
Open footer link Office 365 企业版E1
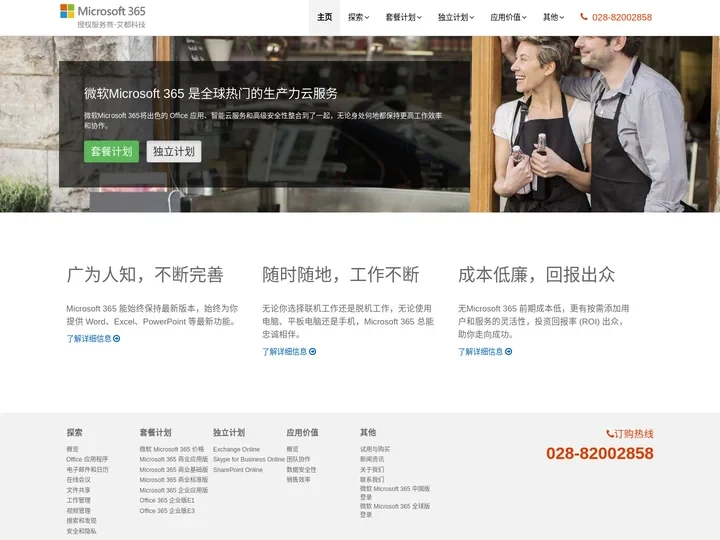coord(167,500)
